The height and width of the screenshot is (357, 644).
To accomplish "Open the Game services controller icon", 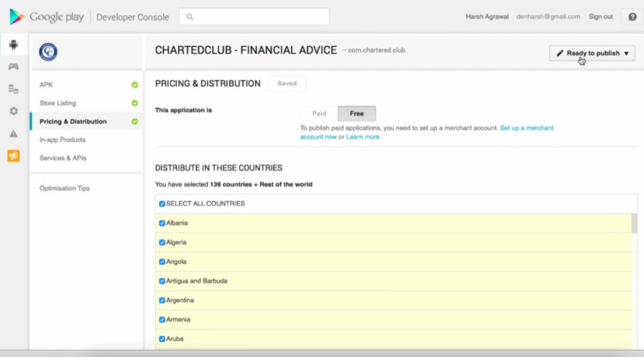I will [x=14, y=67].
